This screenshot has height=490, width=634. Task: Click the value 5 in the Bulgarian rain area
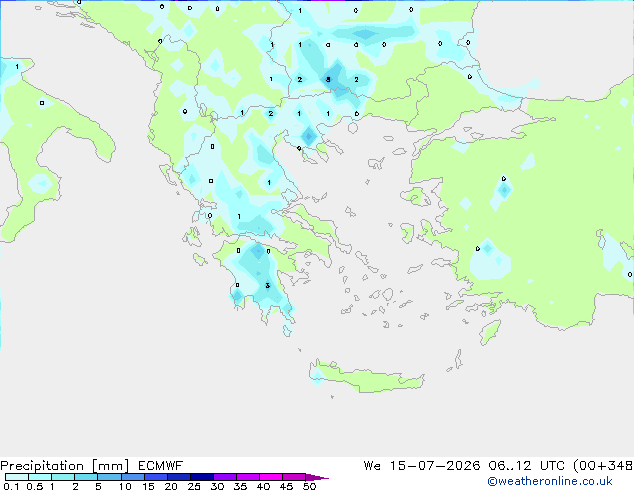(x=328, y=80)
